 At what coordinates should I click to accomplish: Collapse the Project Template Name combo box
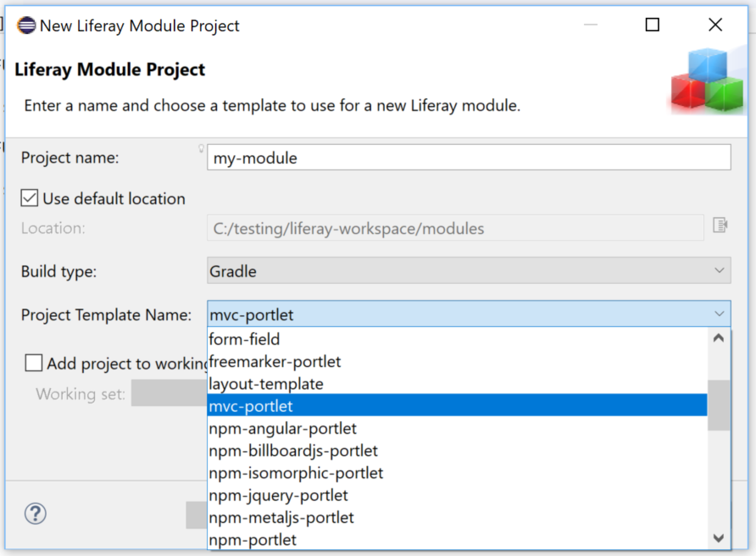(x=469, y=314)
